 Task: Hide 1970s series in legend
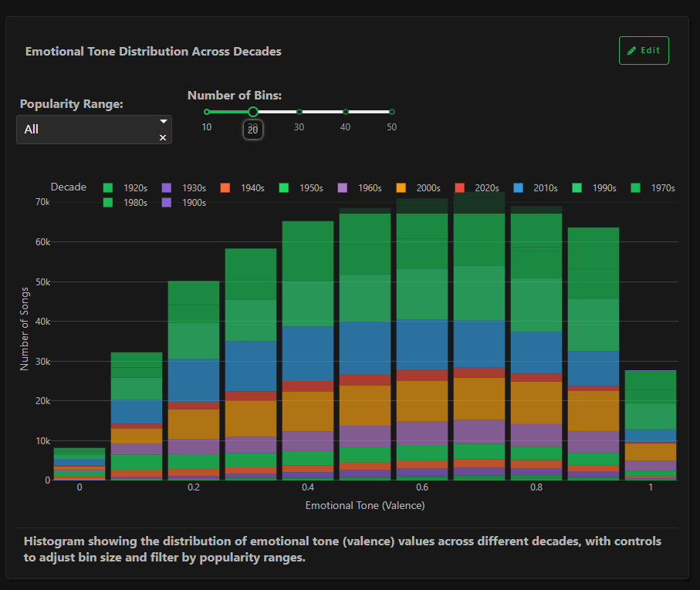[x=653, y=187]
